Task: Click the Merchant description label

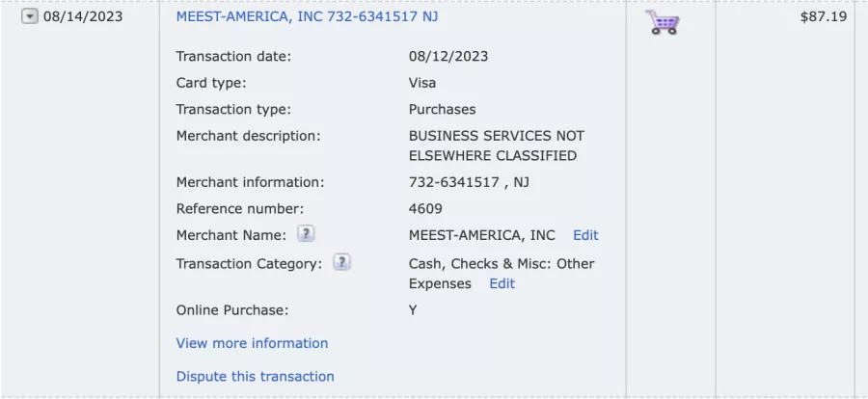Action: pyautogui.click(x=249, y=136)
